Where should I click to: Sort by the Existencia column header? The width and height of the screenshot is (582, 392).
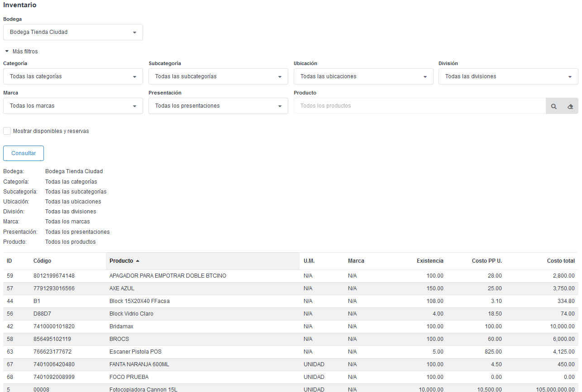click(x=429, y=261)
